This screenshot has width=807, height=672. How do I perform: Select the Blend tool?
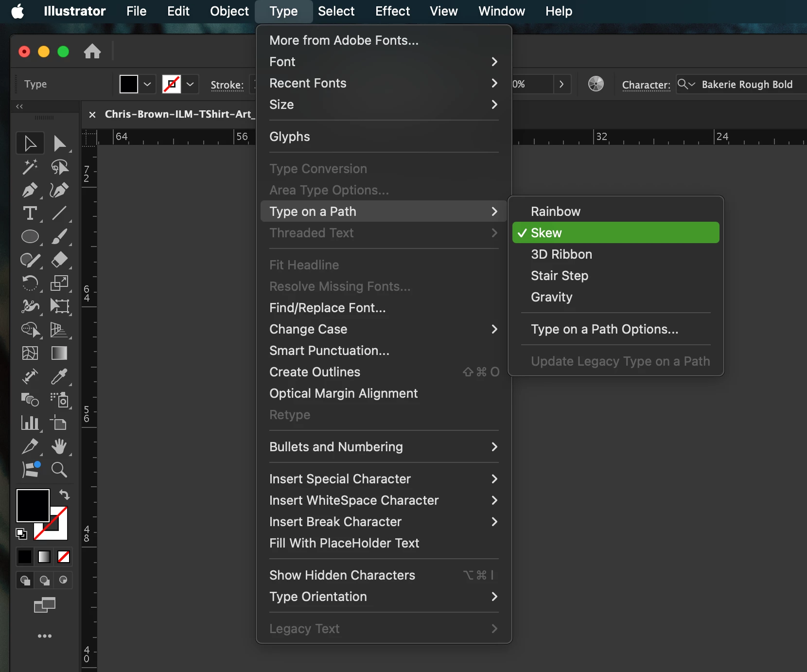tap(30, 400)
